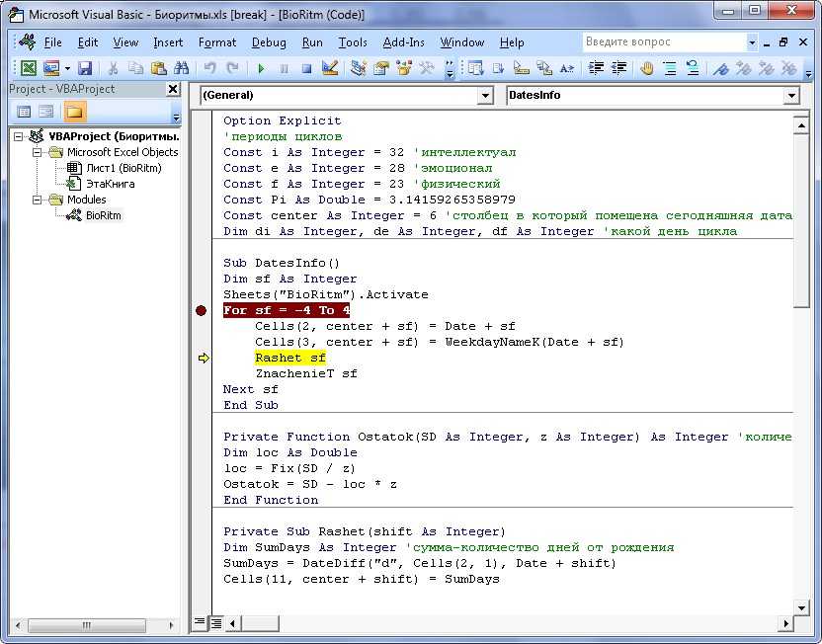Open the View menu

coord(125,42)
